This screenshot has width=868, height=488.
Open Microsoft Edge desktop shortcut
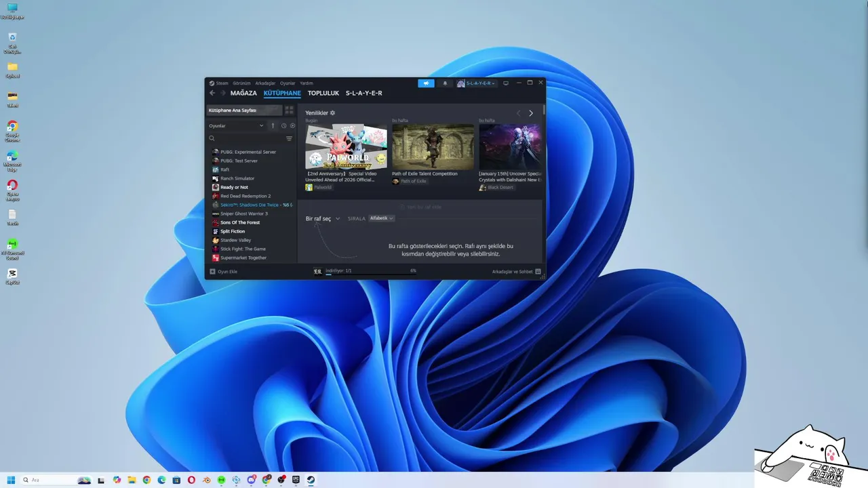pos(12,160)
